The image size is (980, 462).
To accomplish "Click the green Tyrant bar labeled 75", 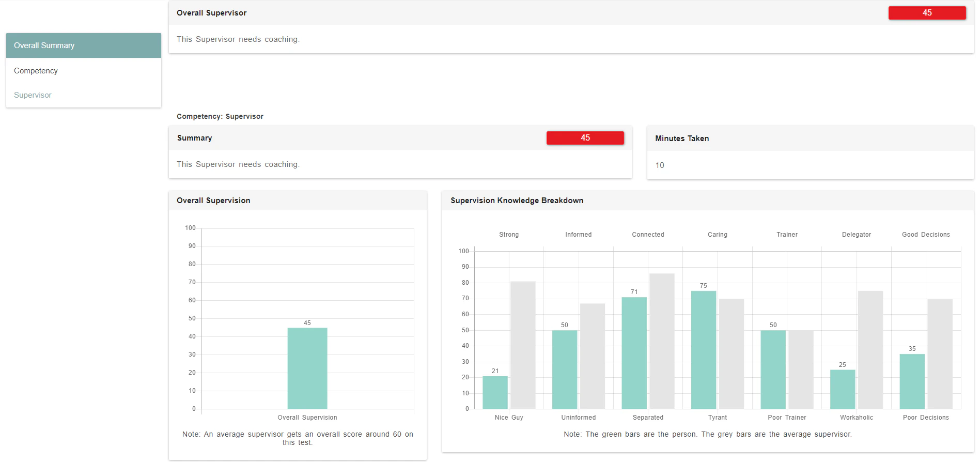I will coord(704,350).
